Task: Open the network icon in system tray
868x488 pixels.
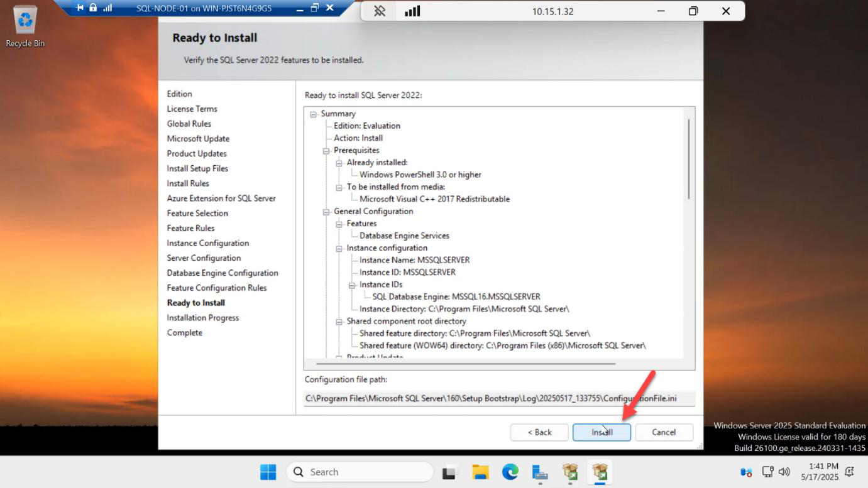Action: coord(768,472)
